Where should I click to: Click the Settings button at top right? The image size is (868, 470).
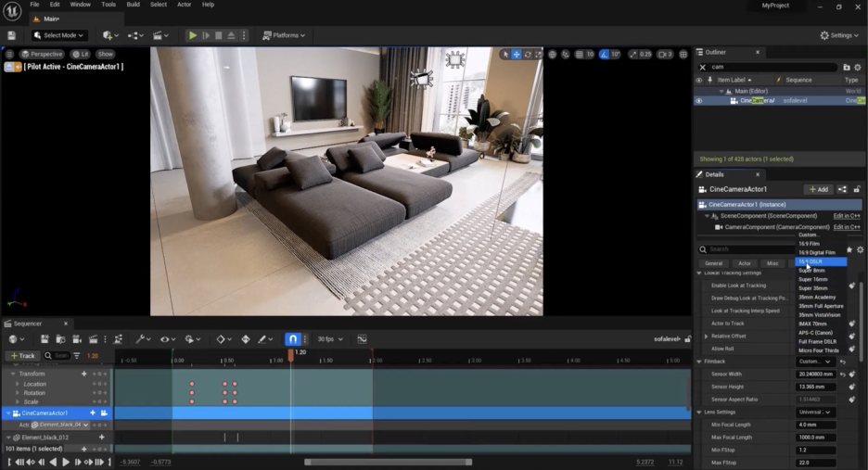click(x=839, y=35)
